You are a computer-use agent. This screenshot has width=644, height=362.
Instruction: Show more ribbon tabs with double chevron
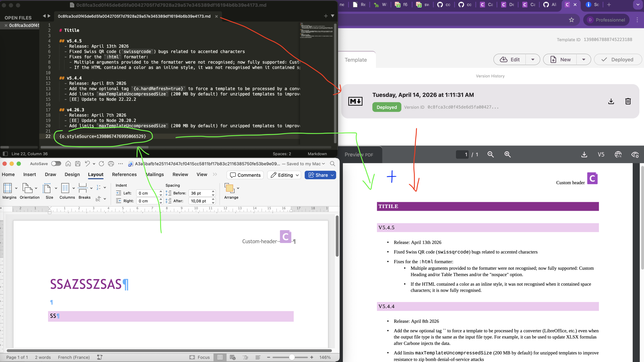215,174
